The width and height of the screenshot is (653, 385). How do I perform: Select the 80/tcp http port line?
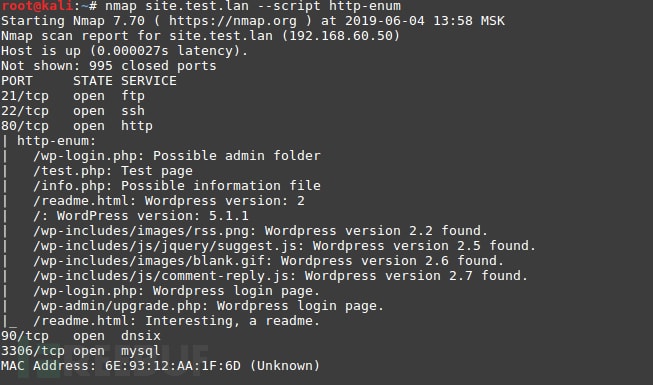(x=77, y=126)
